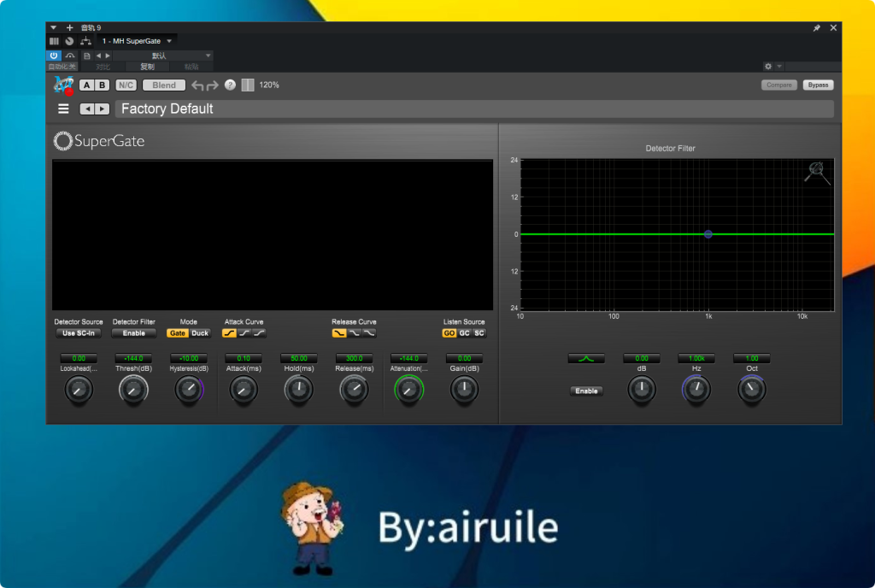Select Duck mode

(x=200, y=333)
